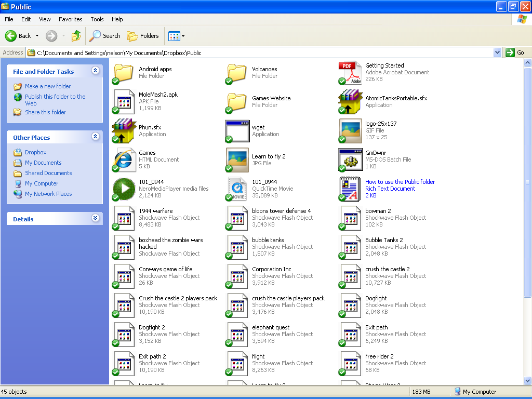532x399 pixels.
Task: Click the Exit path 2 filename
Action: (152, 356)
